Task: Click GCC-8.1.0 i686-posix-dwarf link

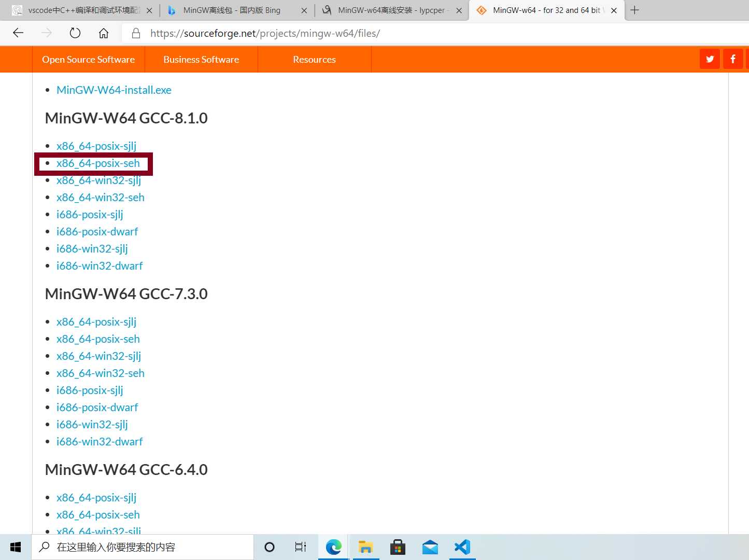Action: coord(97,232)
